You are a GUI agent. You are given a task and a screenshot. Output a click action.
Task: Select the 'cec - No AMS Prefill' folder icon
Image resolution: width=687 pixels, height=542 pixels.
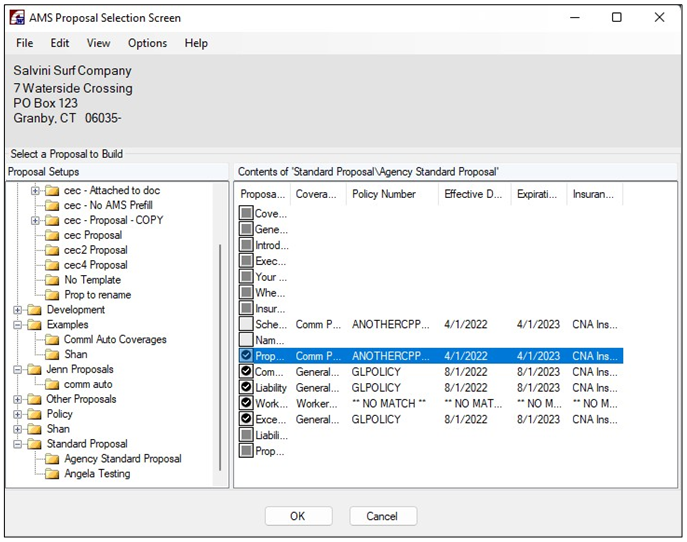[x=52, y=205]
